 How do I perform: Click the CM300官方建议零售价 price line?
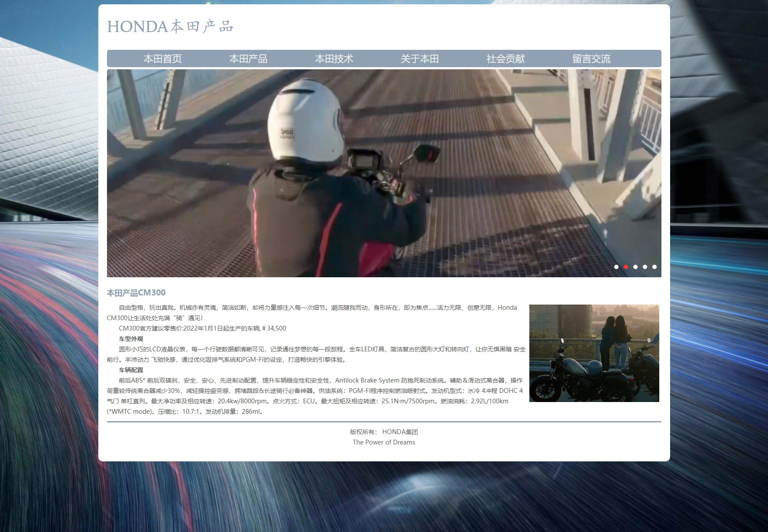click(203, 328)
